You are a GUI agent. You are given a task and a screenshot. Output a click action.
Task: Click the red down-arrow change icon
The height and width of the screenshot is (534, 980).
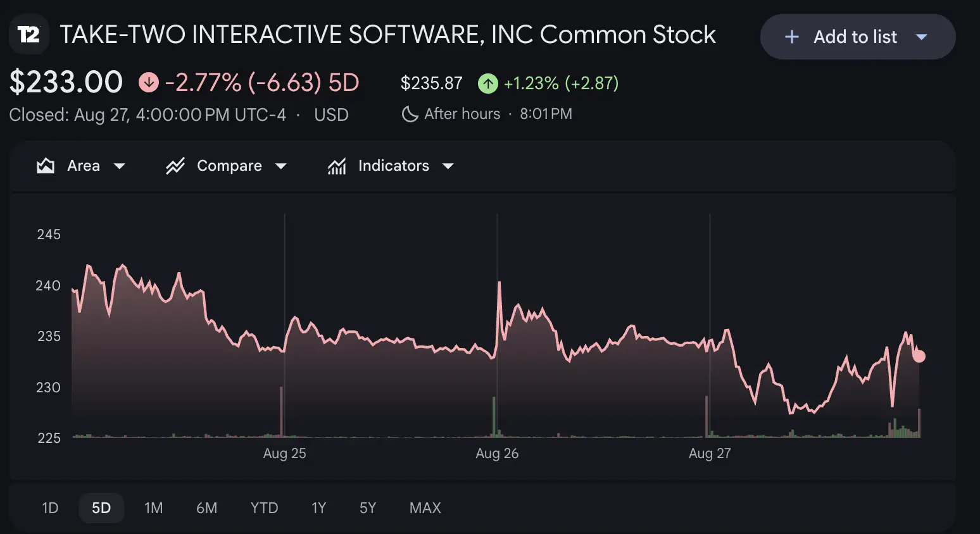point(149,83)
